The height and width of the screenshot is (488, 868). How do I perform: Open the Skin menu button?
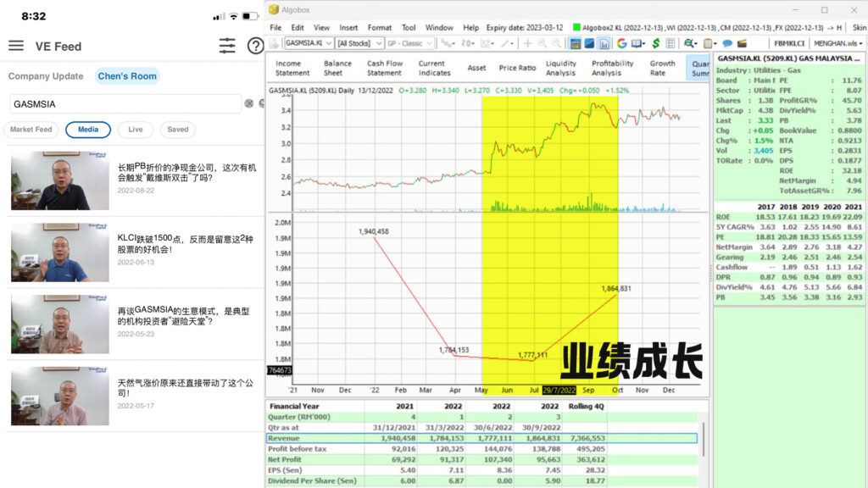860,28
